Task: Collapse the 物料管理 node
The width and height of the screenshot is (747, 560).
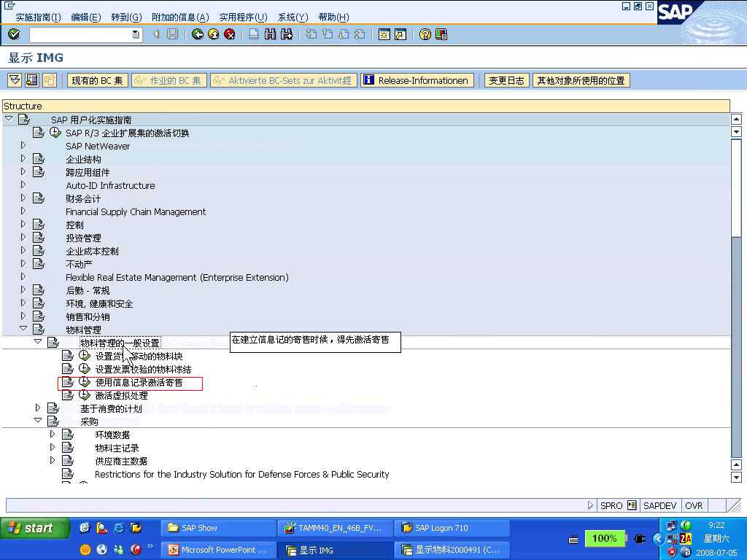Action: (x=23, y=329)
